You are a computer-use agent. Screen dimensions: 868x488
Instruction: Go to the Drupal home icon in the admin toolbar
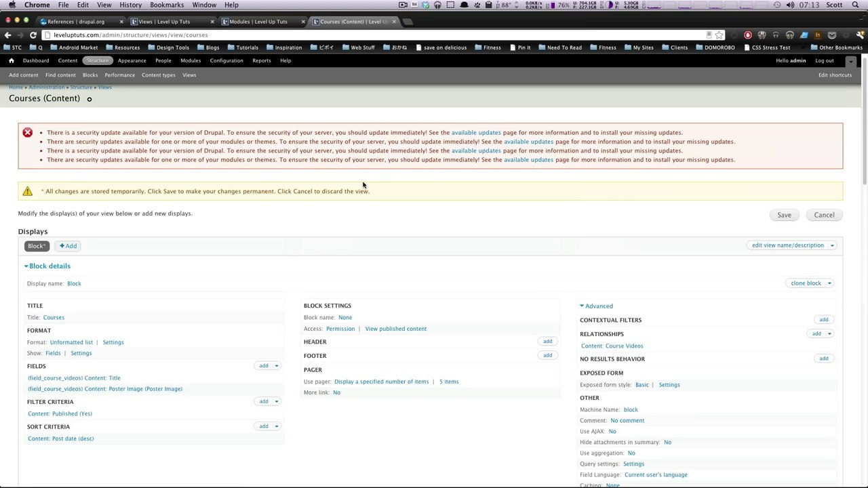pos(12,60)
